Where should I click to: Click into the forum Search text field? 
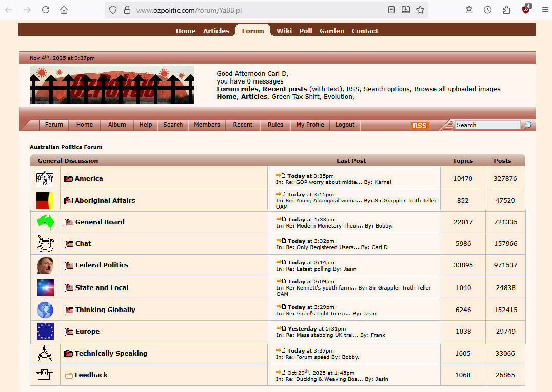(x=487, y=125)
